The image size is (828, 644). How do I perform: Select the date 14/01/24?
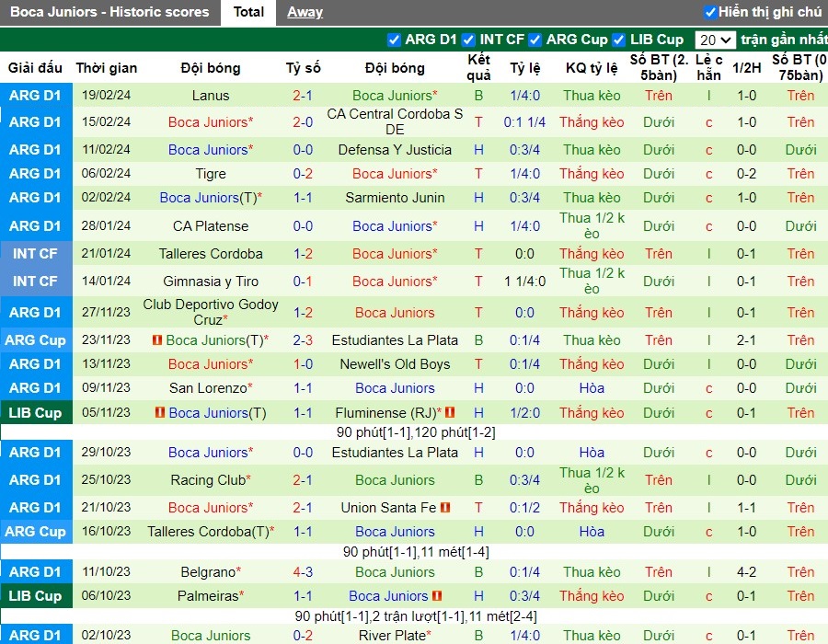[x=106, y=281]
